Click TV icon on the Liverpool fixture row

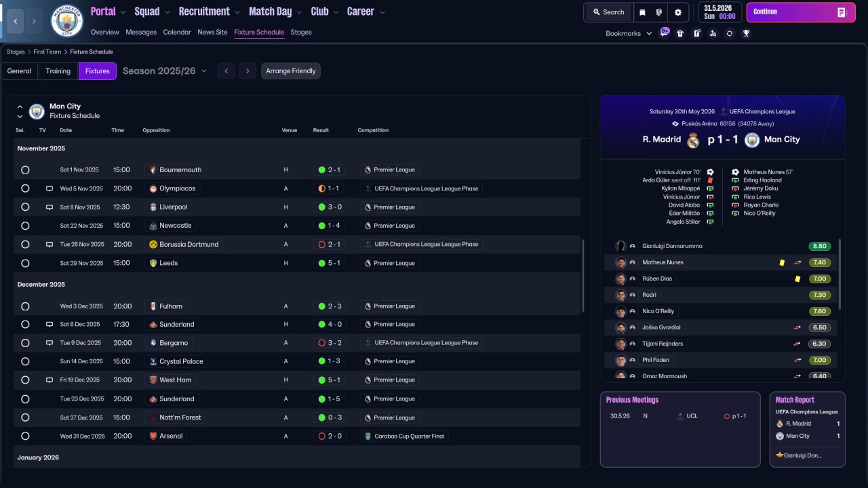50,207
